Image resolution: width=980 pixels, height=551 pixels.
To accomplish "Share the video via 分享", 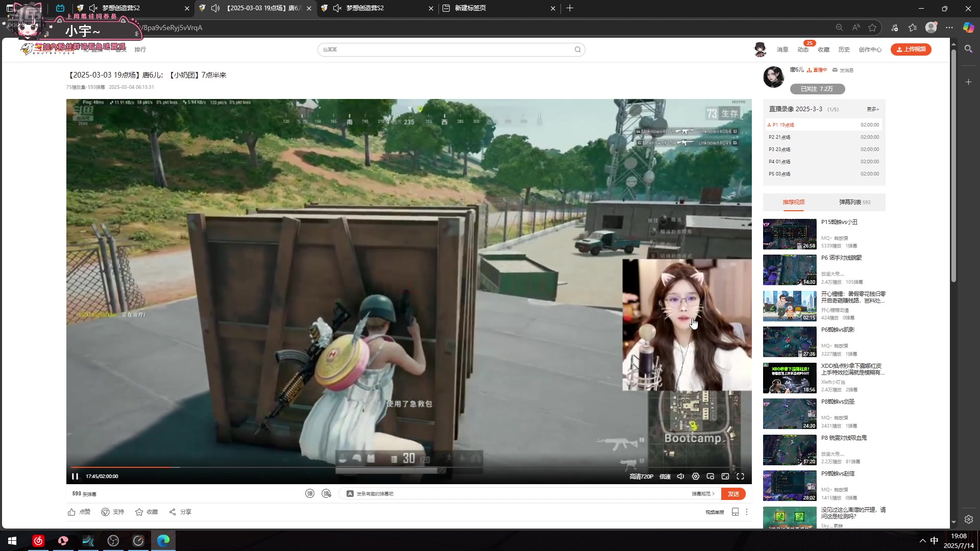I will coord(180,512).
